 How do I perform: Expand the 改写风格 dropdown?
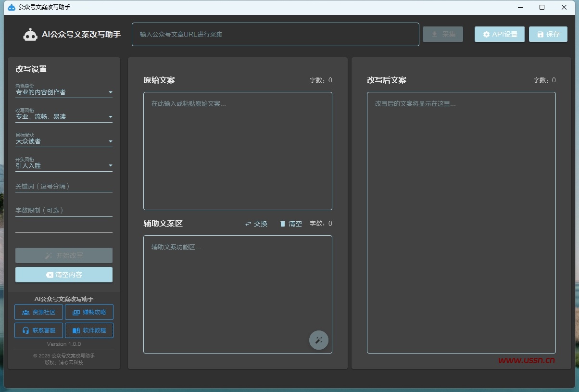click(64, 116)
